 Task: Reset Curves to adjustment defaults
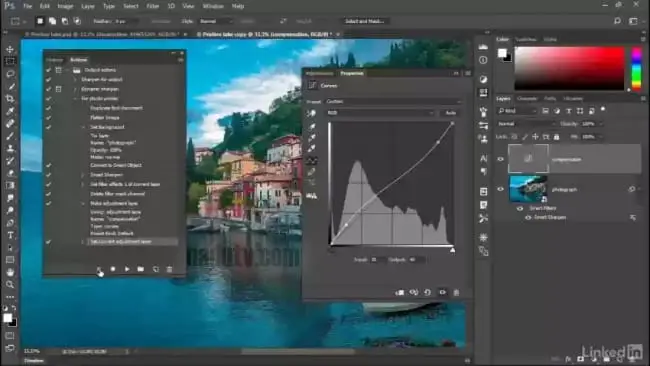coord(427,292)
